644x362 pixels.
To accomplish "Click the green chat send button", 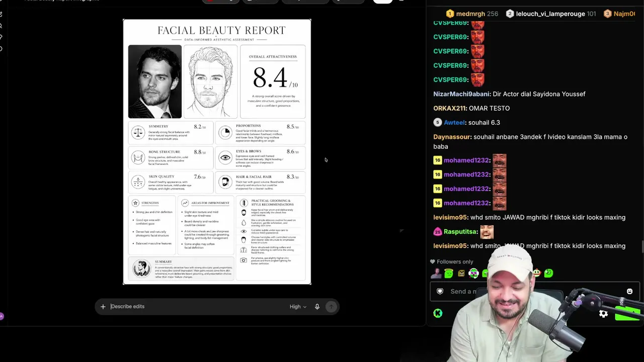I will coord(627,314).
